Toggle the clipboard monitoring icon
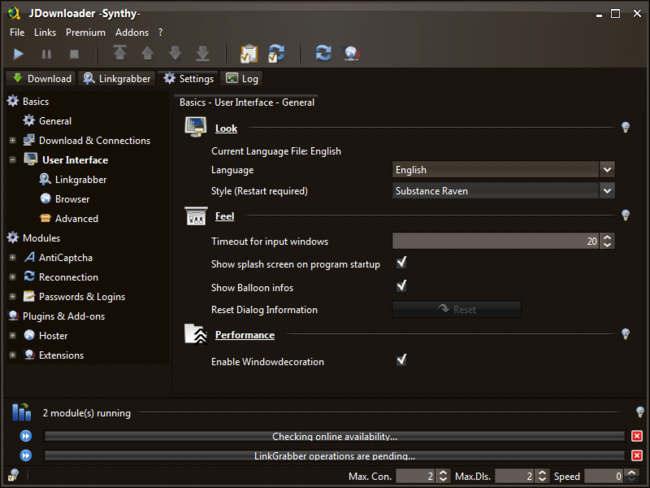This screenshot has width=650, height=488. click(249, 53)
